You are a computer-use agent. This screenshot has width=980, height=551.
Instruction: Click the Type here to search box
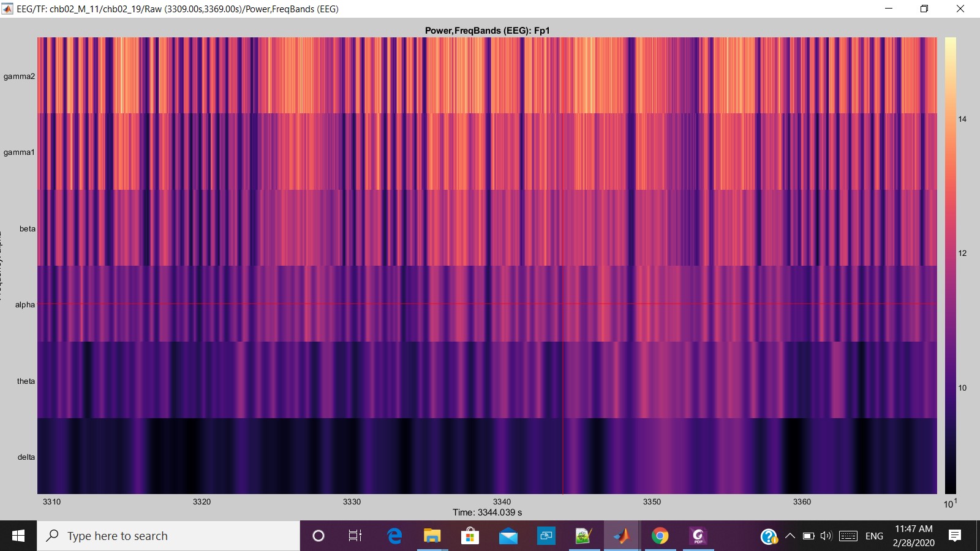[168, 536]
